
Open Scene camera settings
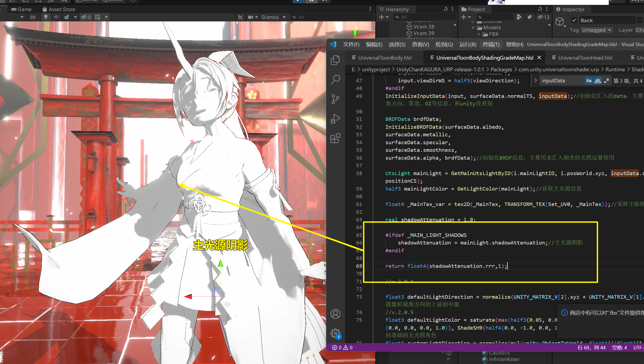click(250, 17)
